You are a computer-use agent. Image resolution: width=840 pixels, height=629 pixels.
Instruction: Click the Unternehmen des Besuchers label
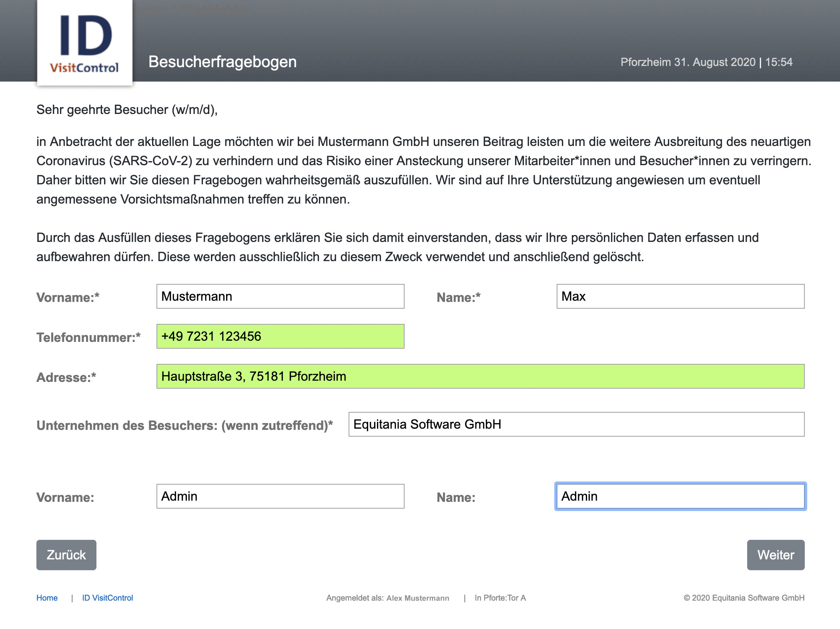tap(184, 425)
